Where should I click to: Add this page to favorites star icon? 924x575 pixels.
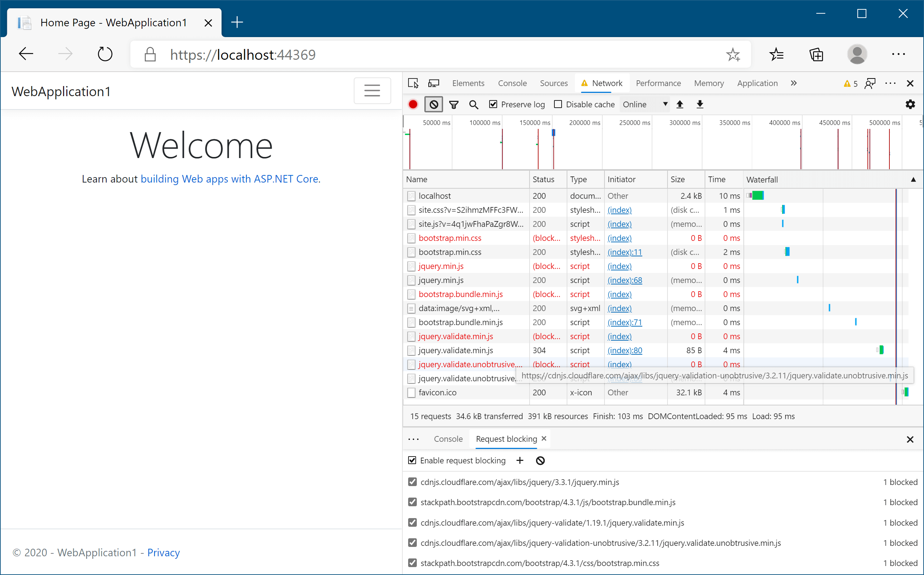tap(733, 54)
